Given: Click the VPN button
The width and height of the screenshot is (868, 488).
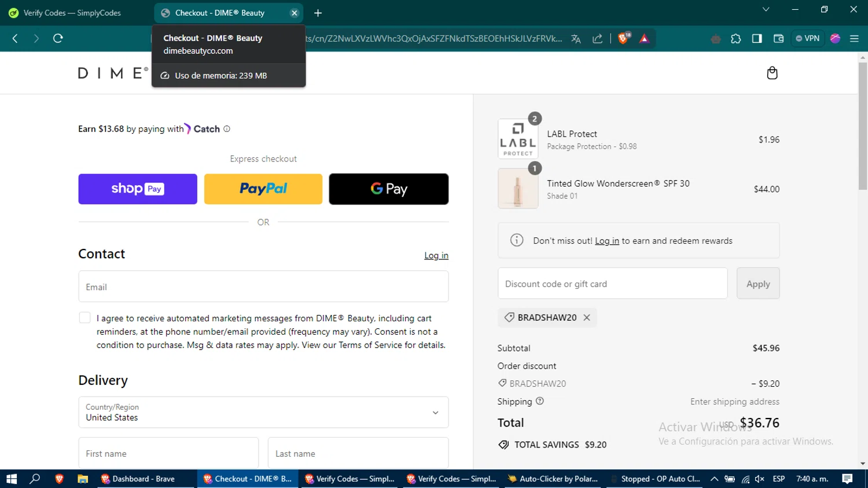Looking at the screenshot, I should click(x=808, y=39).
